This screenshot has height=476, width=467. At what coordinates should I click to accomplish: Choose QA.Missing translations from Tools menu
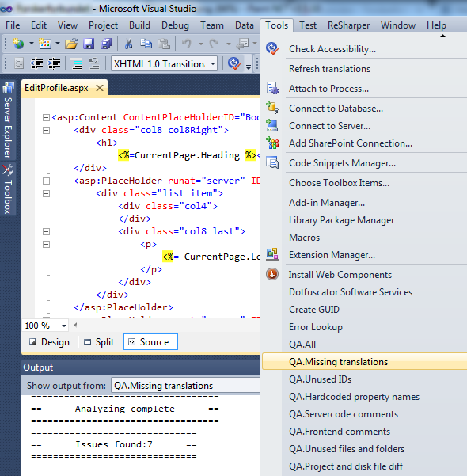point(364,361)
